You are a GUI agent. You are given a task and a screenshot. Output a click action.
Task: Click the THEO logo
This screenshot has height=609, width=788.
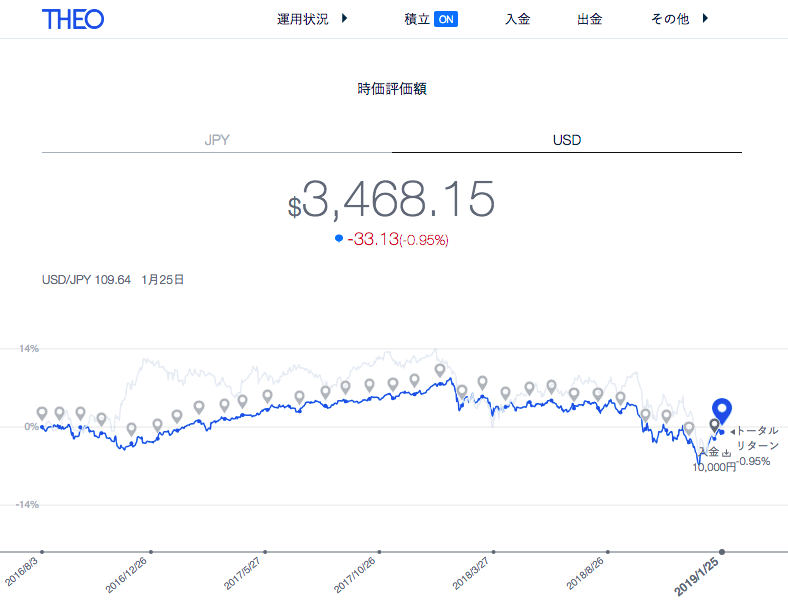73,20
